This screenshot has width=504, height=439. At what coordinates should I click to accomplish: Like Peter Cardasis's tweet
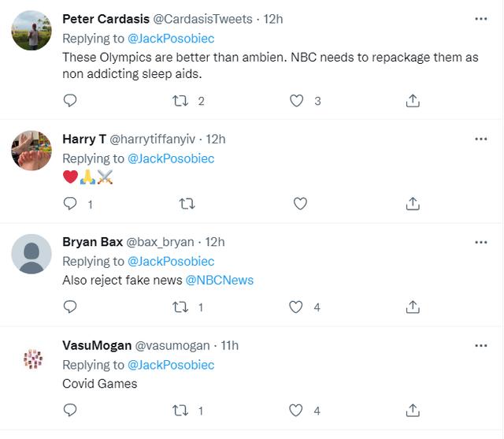[297, 101]
